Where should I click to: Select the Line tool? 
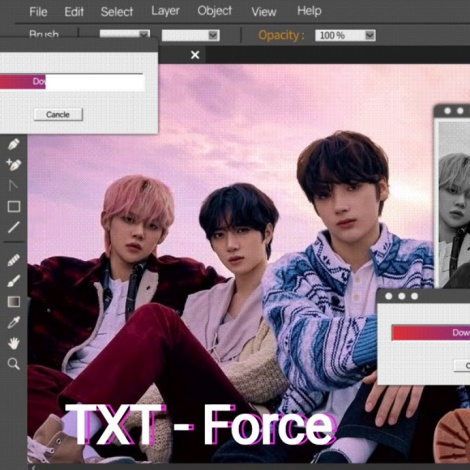click(13, 227)
